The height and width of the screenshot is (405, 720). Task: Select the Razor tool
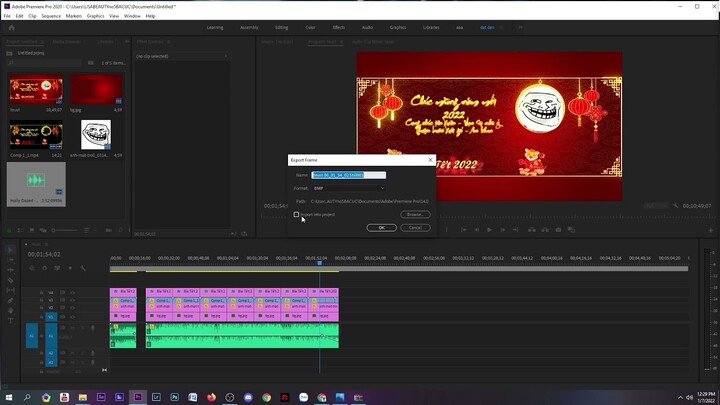click(11, 281)
